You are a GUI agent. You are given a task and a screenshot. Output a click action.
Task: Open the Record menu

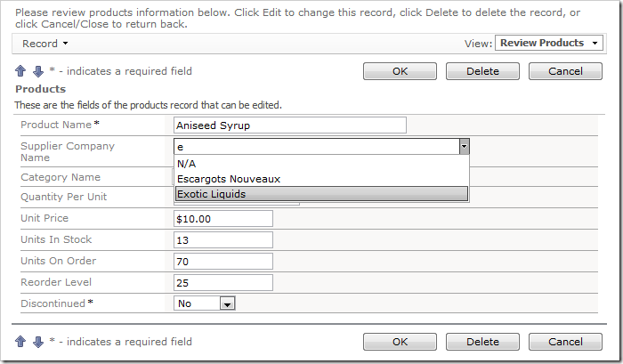[44, 44]
